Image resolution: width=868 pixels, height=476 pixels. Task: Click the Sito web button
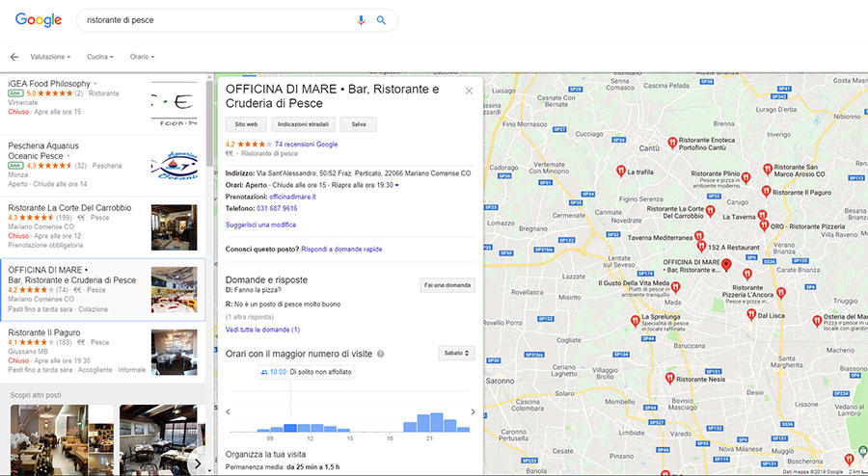246,124
